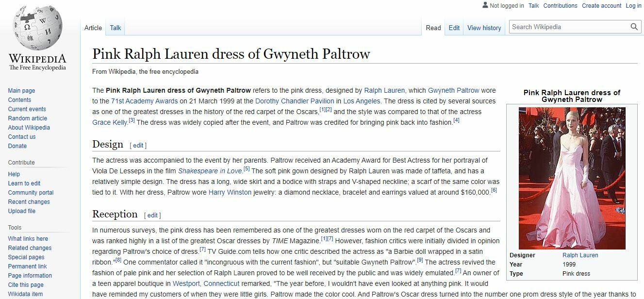Follow the Los Angeles link
644x299 pixels.
(x=362, y=101)
